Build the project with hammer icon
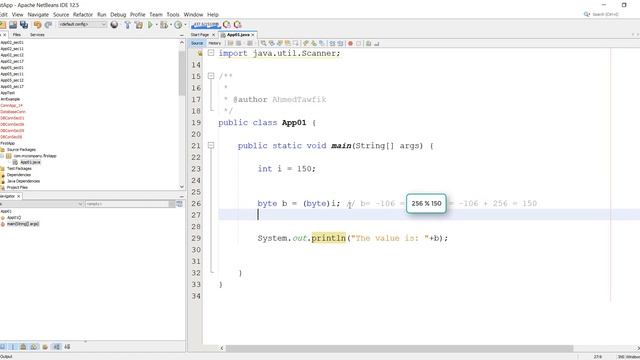The height and width of the screenshot is (360, 640). tap(127, 25)
